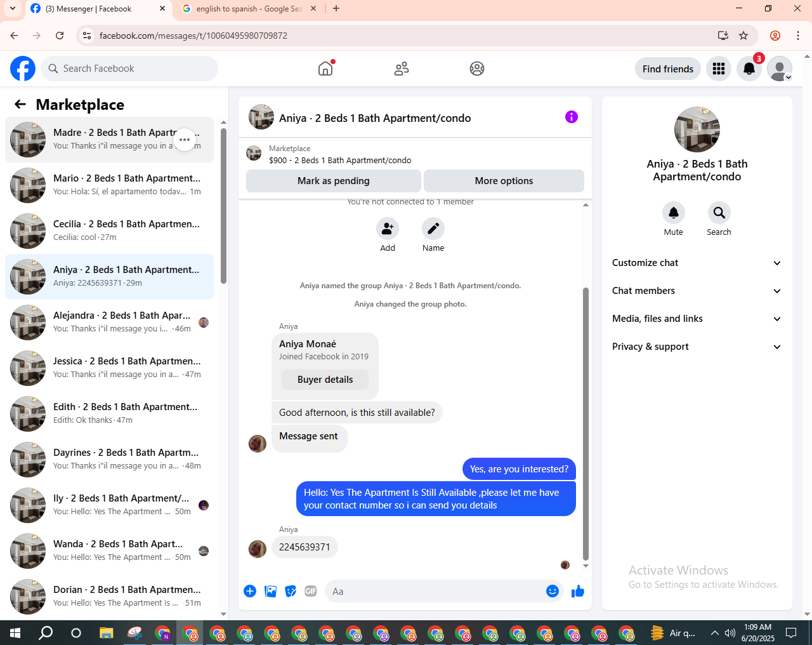Open the emoji picker in composer
Screen dimensions: 812x645
[553, 591]
